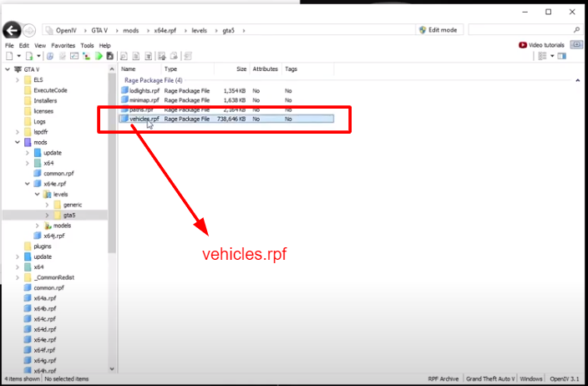Select the Logs folder in tree
Image resolution: width=588 pixels, height=386 pixels.
39,121
